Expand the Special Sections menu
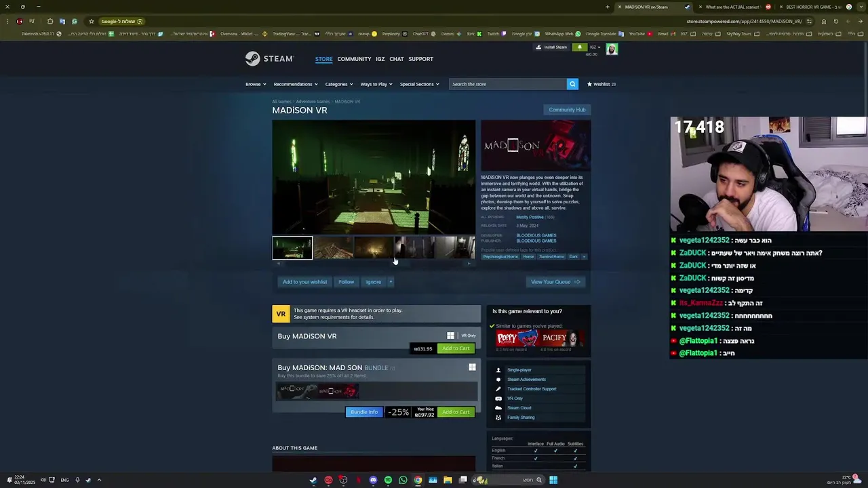This screenshot has width=868, height=488. [x=419, y=84]
